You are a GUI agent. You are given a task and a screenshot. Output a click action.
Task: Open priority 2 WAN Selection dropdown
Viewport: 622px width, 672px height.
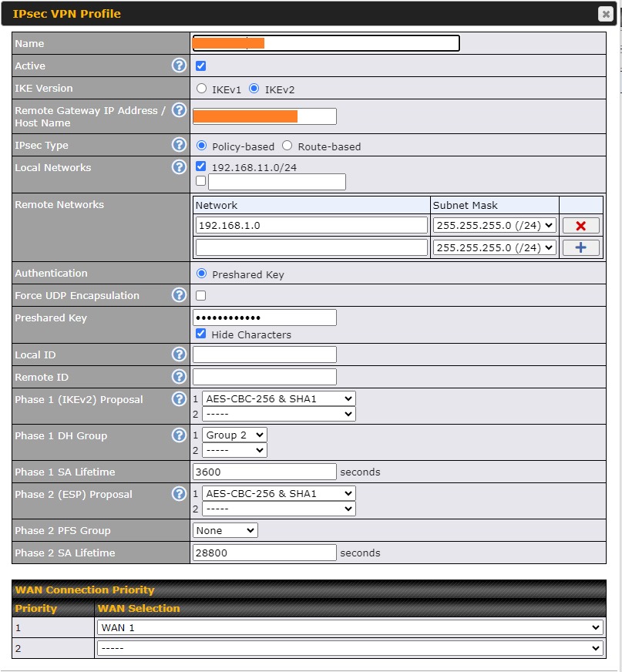tap(350, 648)
